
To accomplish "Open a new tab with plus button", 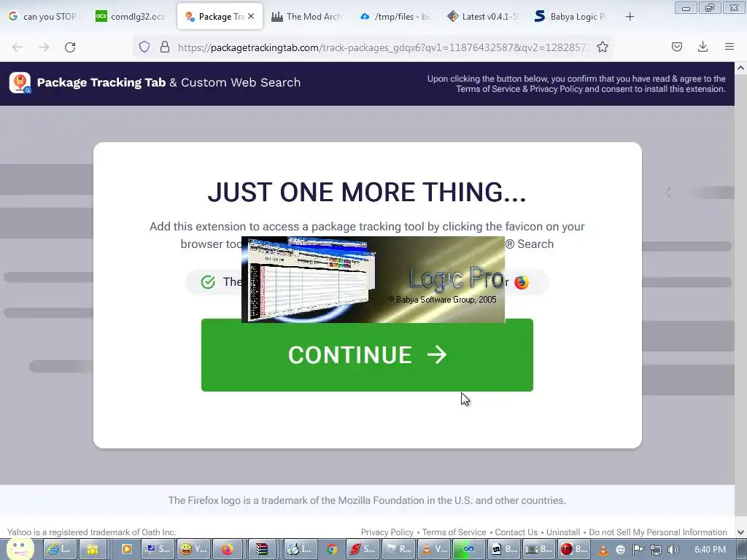I will coord(630,17).
